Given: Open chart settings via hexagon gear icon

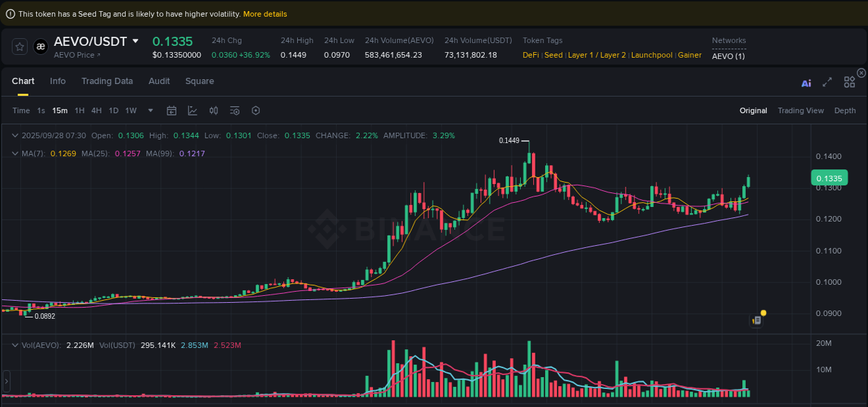Looking at the screenshot, I should [x=256, y=110].
